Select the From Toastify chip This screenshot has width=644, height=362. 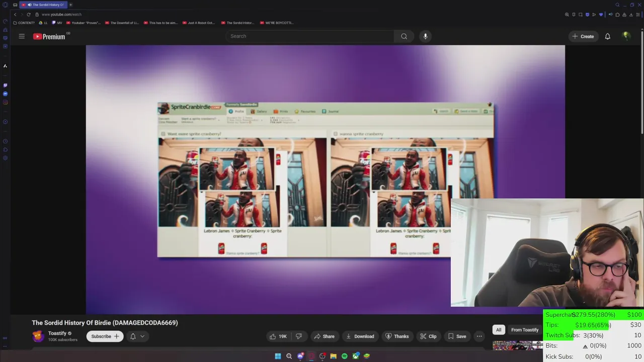525,330
